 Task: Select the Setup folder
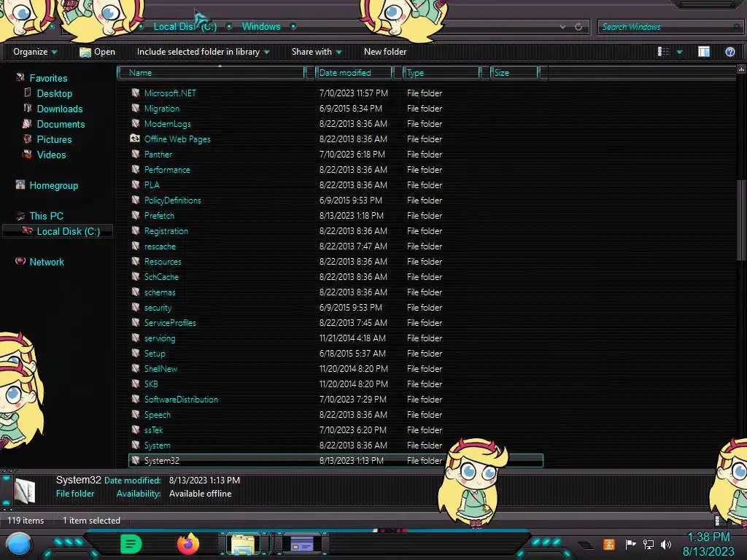155,354
